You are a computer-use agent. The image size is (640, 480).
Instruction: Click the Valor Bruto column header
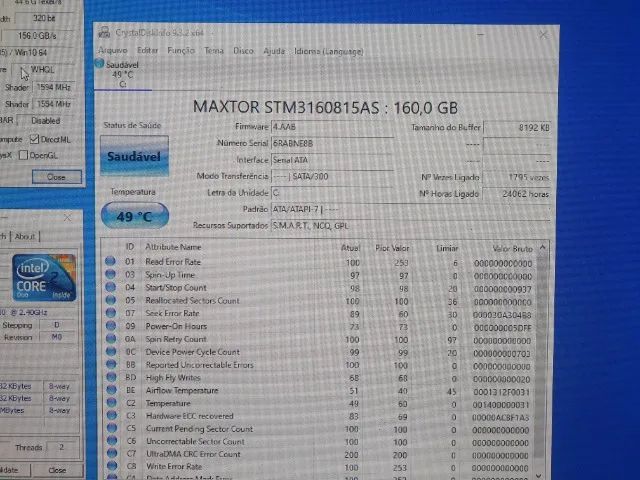click(512, 249)
